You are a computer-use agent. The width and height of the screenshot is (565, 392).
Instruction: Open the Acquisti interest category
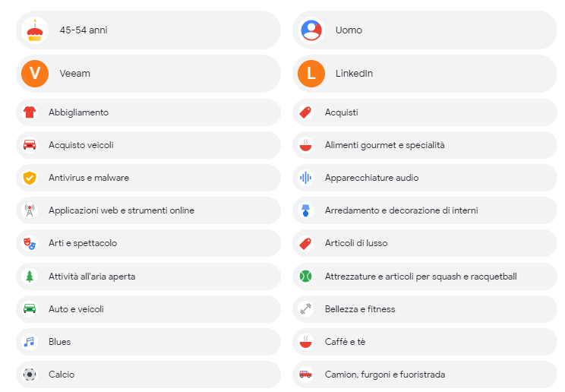pos(425,112)
